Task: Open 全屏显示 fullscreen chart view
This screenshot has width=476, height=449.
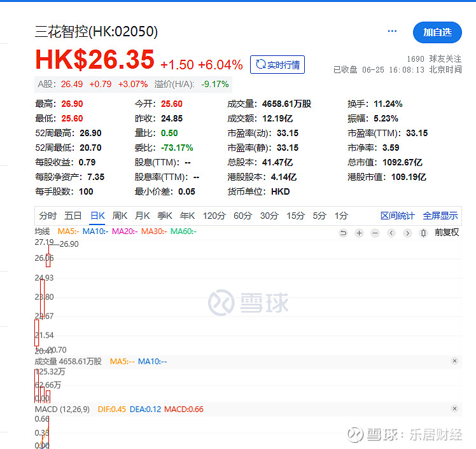Action: [x=440, y=216]
